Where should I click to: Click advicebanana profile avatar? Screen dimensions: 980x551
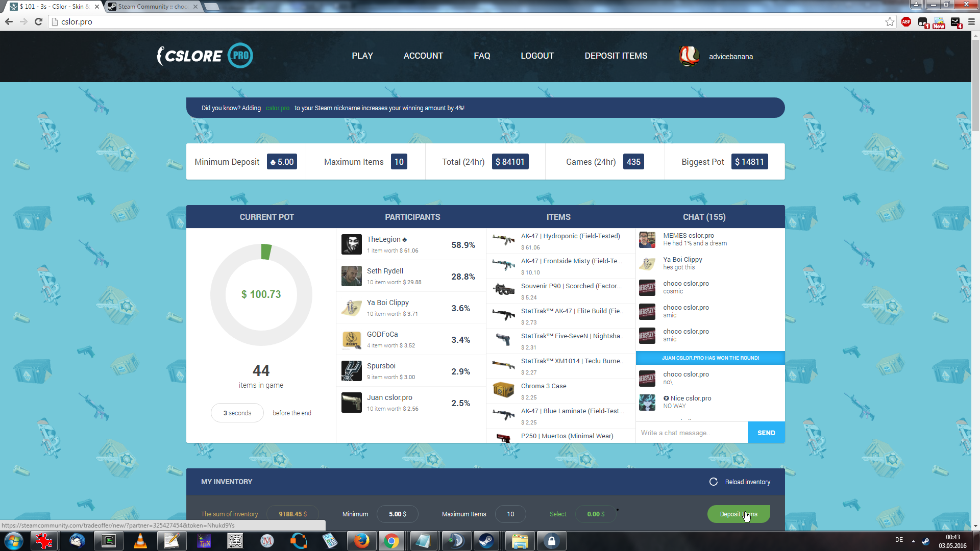(x=689, y=56)
